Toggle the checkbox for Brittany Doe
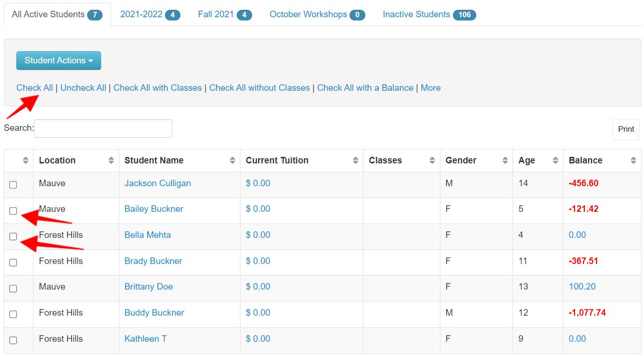The height and width of the screenshot is (356, 644). point(13,289)
